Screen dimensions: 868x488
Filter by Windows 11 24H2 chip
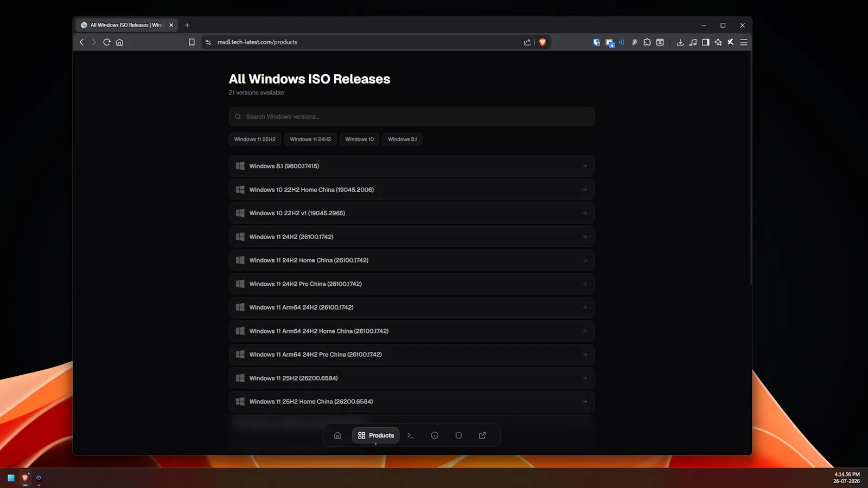click(x=310, y=139)
